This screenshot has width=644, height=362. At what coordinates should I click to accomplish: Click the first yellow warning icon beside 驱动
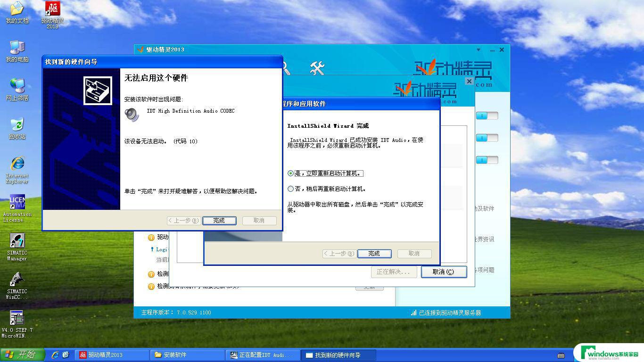pos(151,238)
